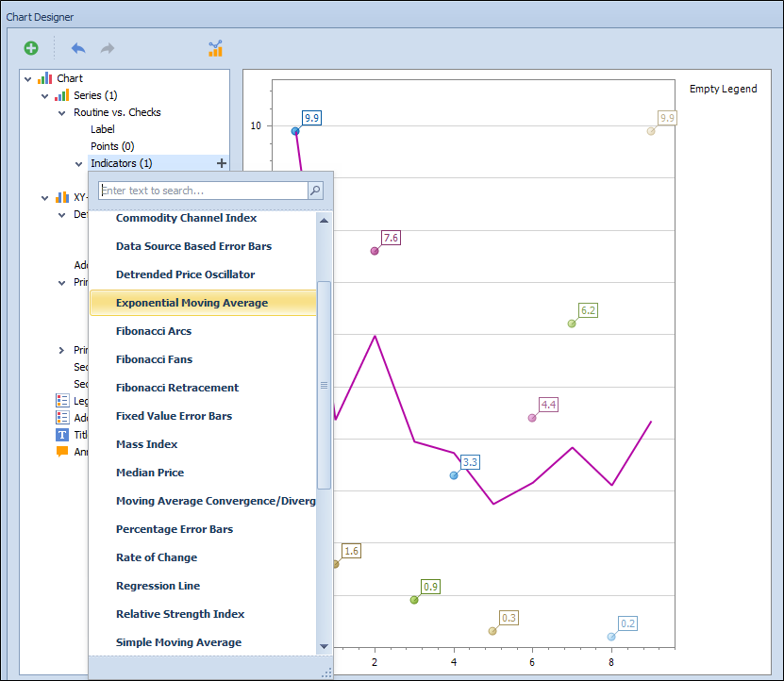
Task: Click the change chart type icon
Action: [x=215, y=48]
